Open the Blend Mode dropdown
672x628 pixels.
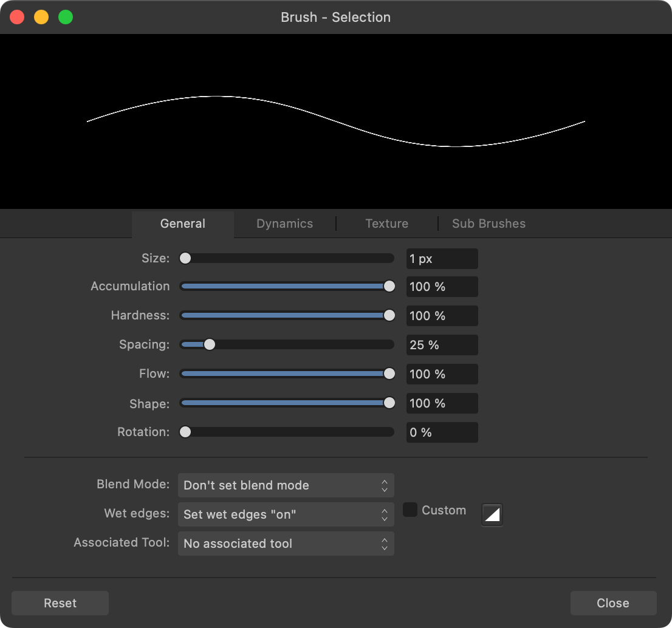[x=286, y=485]
